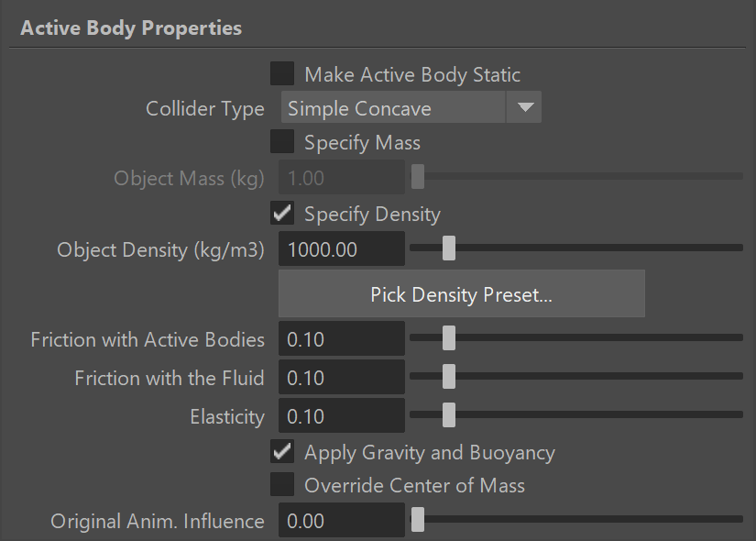The width and height of the screenshot is (756, 541).
Task: Uncheck the Specify Density checkbox
Action: click(282, 213)
